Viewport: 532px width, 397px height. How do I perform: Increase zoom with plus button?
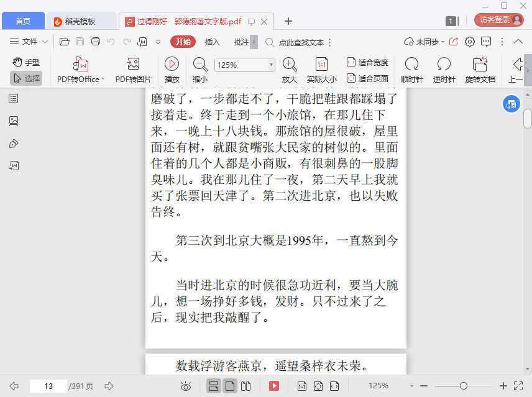pos(503,386)
